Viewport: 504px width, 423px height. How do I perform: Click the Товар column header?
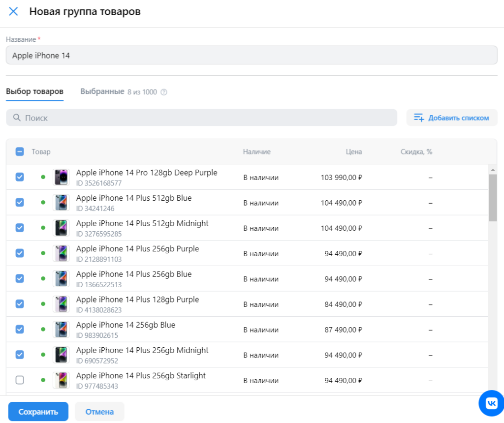[x=41, y=151]
